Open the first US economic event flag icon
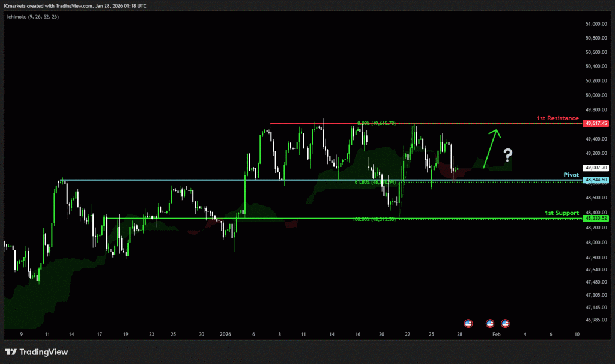 pos(468,323)
